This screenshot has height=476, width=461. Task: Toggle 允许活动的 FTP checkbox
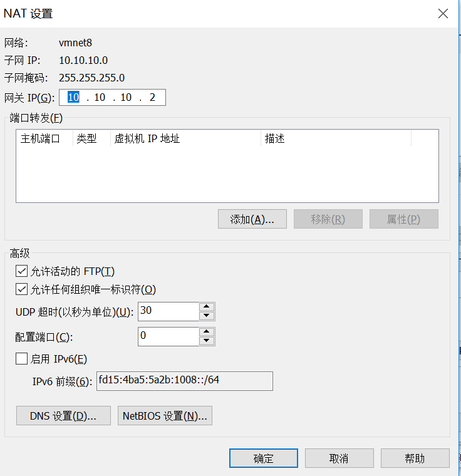[x=21, y=271]
